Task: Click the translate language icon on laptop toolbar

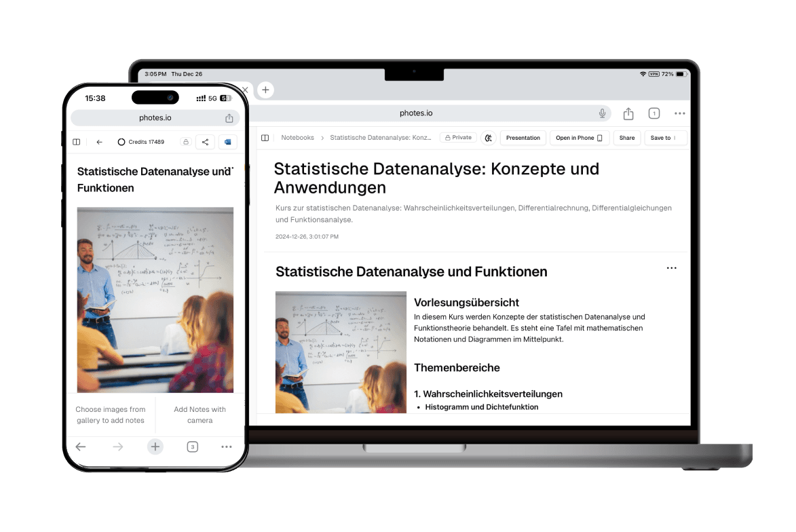Action: 488,138
